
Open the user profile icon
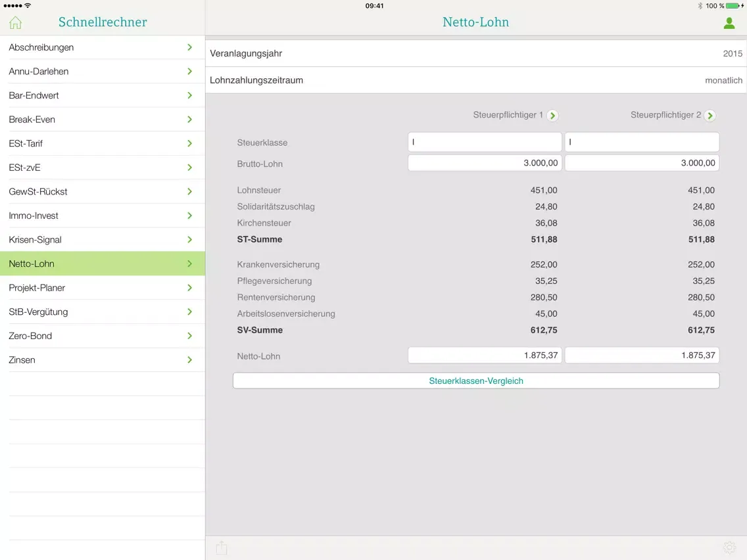click(729, 23)
